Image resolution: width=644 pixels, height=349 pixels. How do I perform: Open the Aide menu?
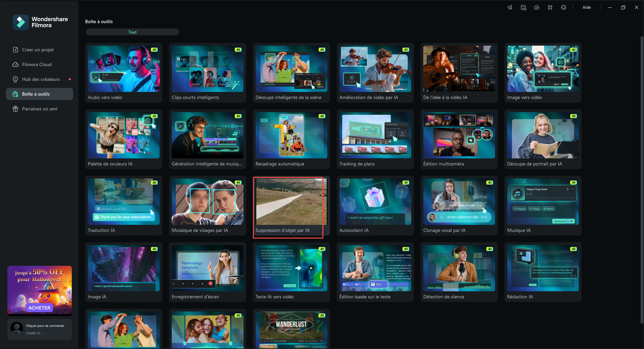(x=587, y=7)
